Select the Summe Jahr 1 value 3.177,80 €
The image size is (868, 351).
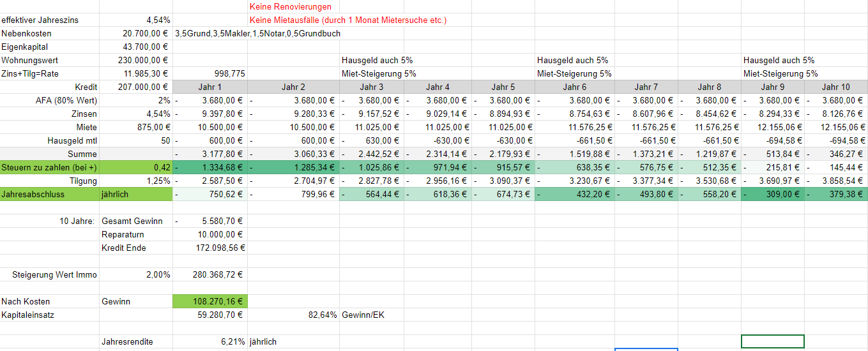pyautogui.click(x=222, y=154)
